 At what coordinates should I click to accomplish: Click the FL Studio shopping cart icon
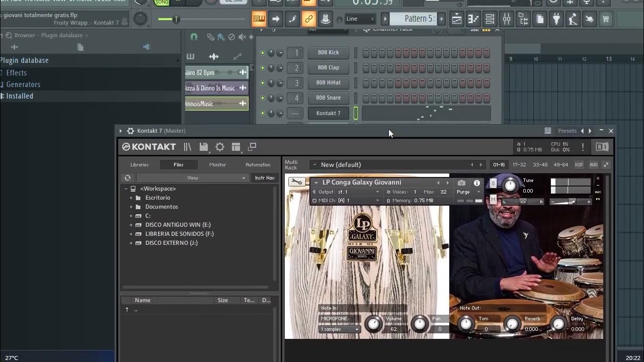606,19
